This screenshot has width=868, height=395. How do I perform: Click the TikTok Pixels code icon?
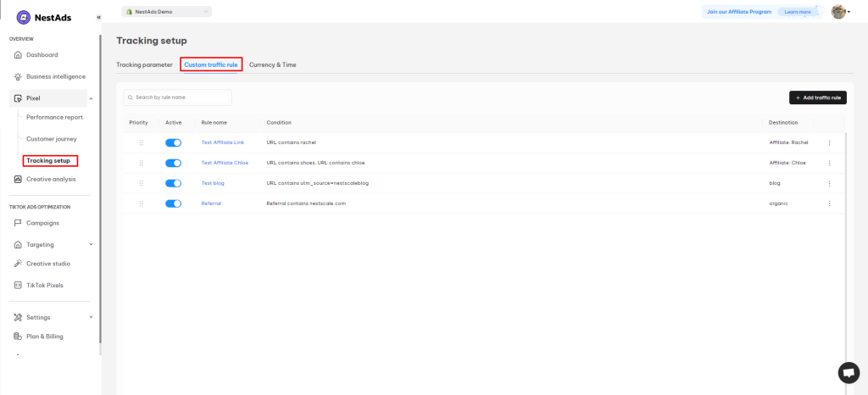(18, 286)
